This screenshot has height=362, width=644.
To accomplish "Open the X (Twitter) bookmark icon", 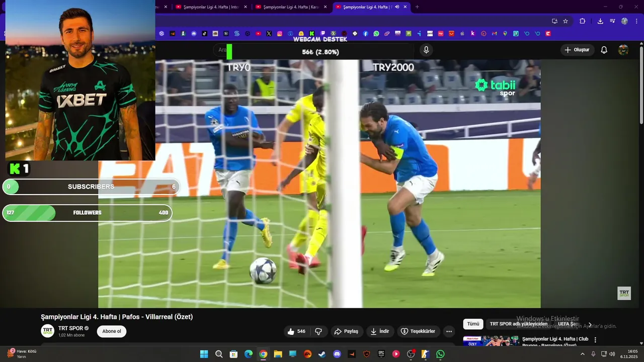I will click(x=269, y=34).
